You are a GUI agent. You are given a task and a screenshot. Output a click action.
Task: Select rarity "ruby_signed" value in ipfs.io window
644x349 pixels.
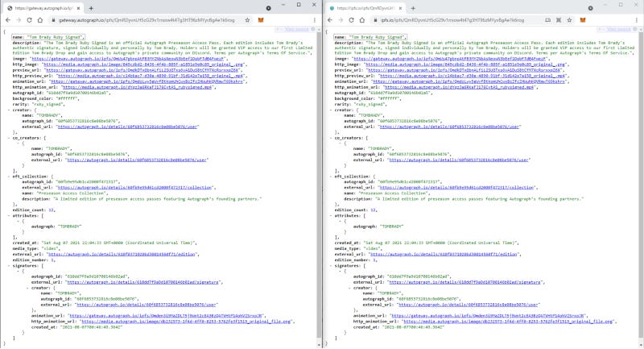(368, 105)
